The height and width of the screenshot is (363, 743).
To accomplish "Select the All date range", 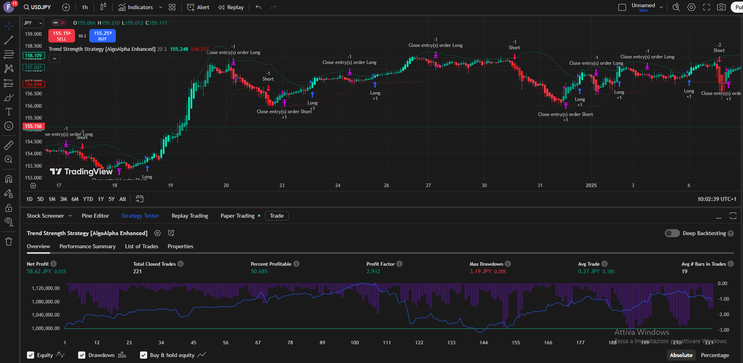I will pos(123,199).
